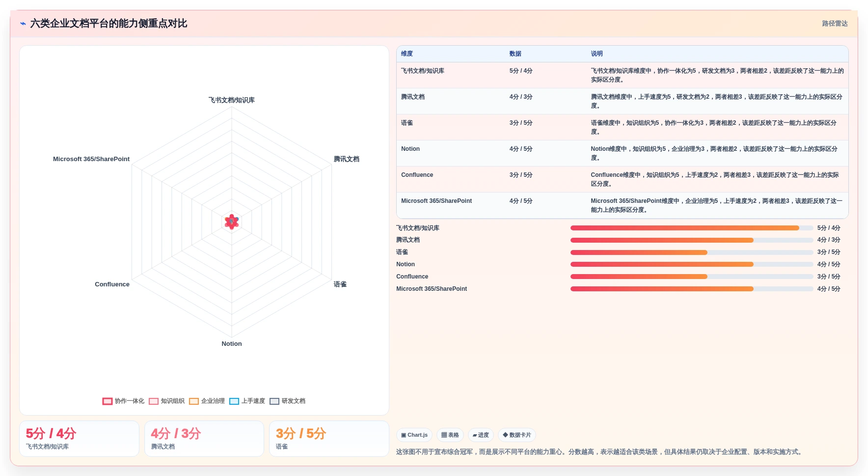Click the radar data points at chart center

(232, 222)
